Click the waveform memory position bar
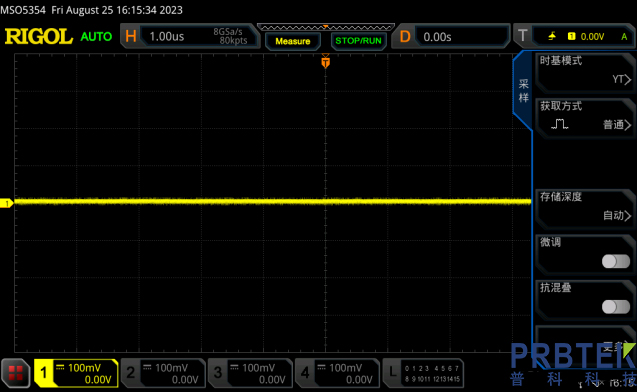 coord(325,27)
